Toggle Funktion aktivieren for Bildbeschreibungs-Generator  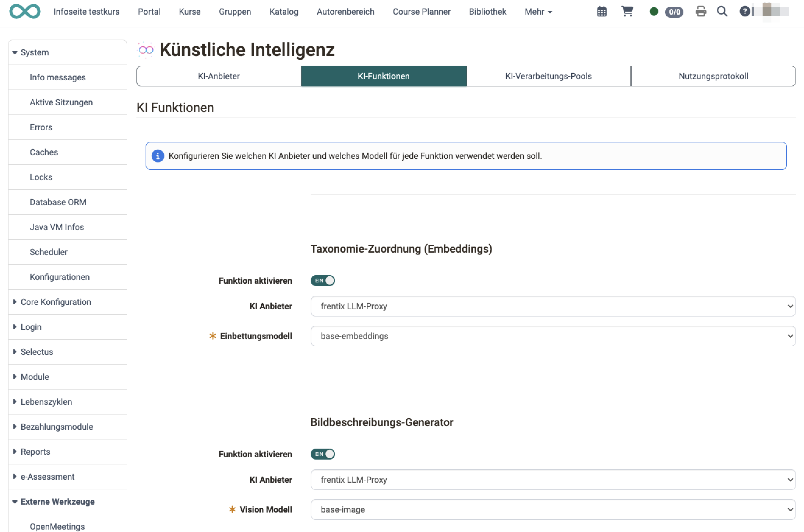point(323,454)
